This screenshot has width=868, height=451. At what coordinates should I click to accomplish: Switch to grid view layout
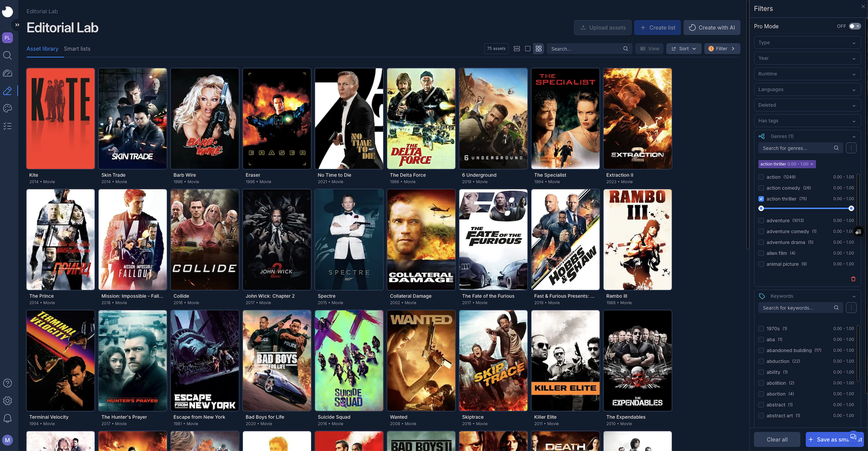[x=539, y=49]
